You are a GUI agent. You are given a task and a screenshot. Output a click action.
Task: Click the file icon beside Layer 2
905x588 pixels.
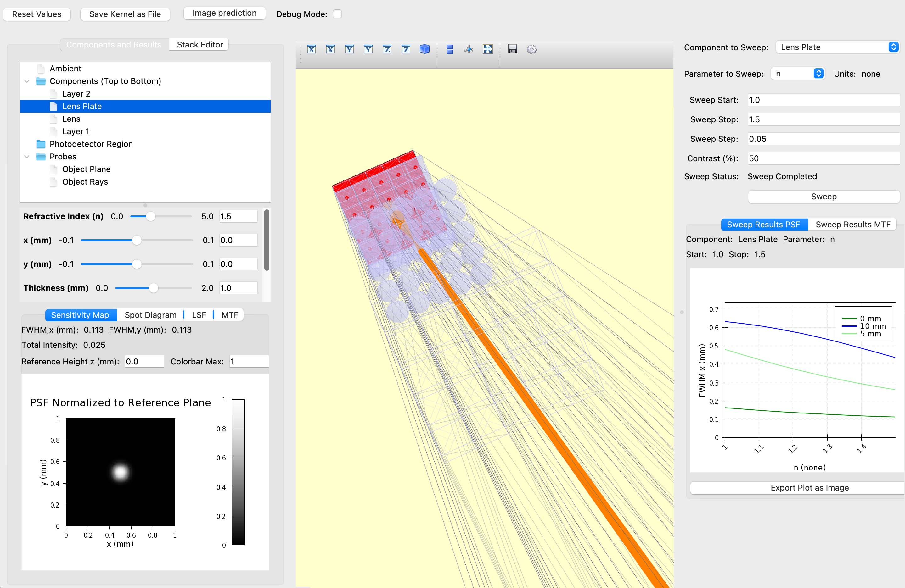pos(53,93)
